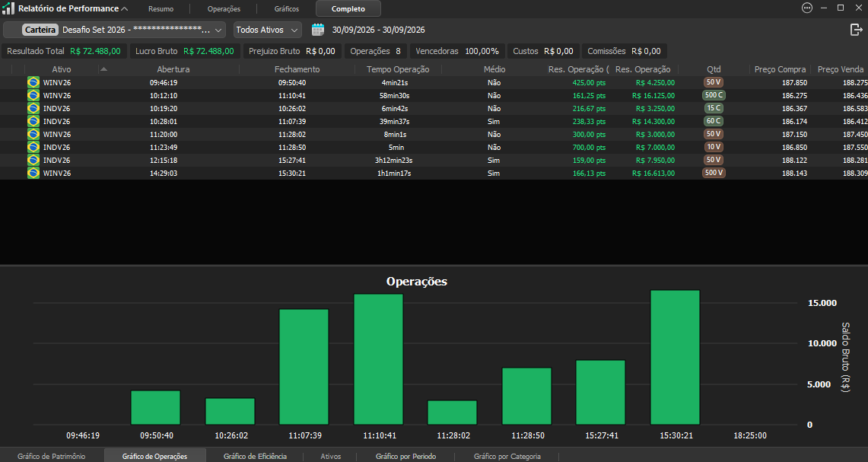Sort the table by the Abertura column
The width and height of the screenshot is (868, 462).
click(x=173, y=69)
